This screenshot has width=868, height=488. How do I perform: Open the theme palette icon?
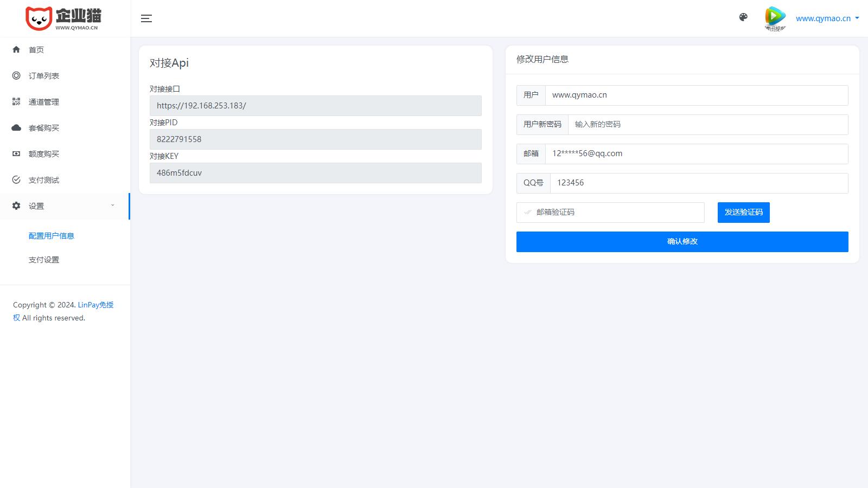point(743,17)
